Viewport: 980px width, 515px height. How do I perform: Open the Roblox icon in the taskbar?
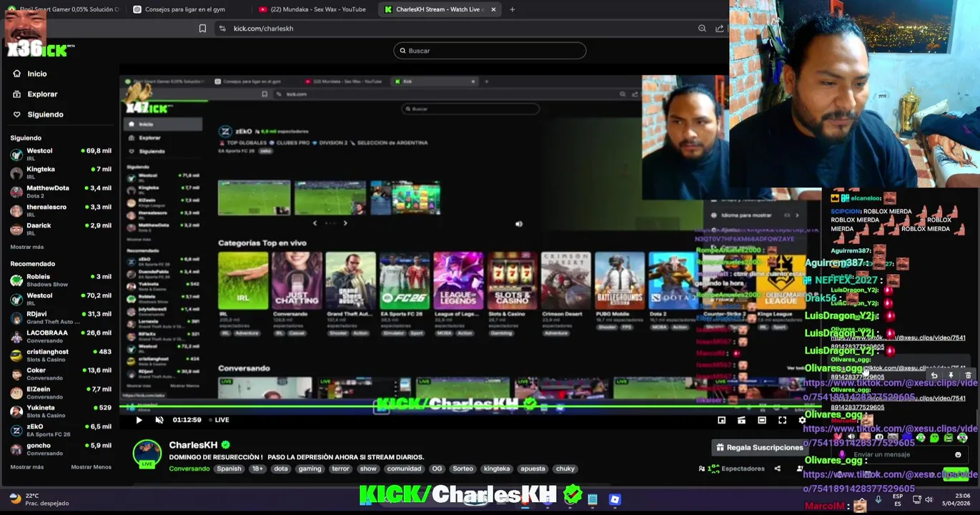pyautogui.click(x=615, y=499)
